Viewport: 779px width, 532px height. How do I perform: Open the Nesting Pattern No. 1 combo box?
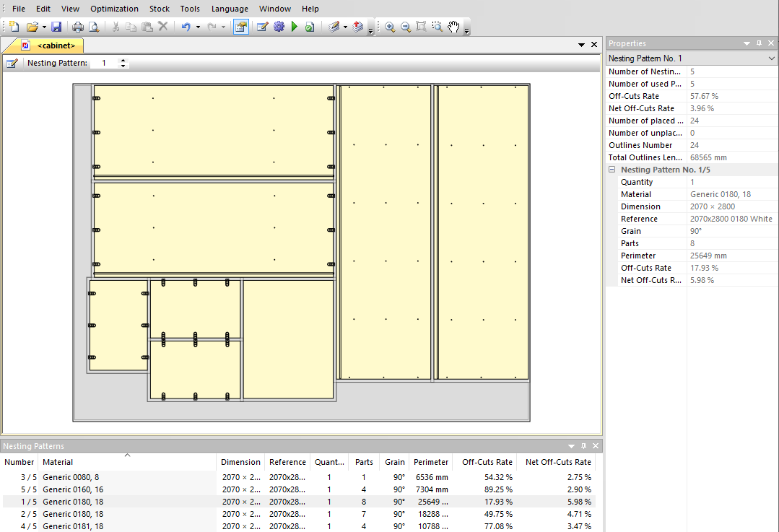[x=692, y=58]
